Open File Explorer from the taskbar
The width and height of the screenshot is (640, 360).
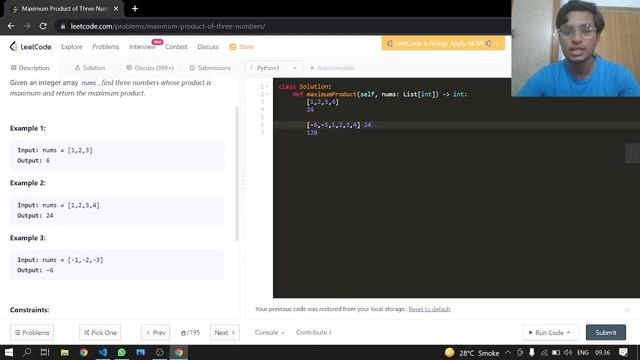pyautogui.click(x=64, y=352)
